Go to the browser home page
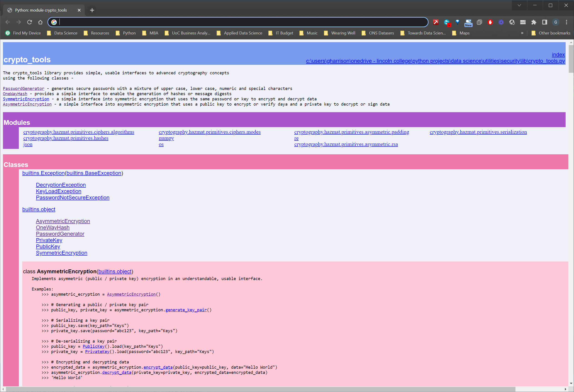This screenshot has width=574, height=392. point(40,22)
